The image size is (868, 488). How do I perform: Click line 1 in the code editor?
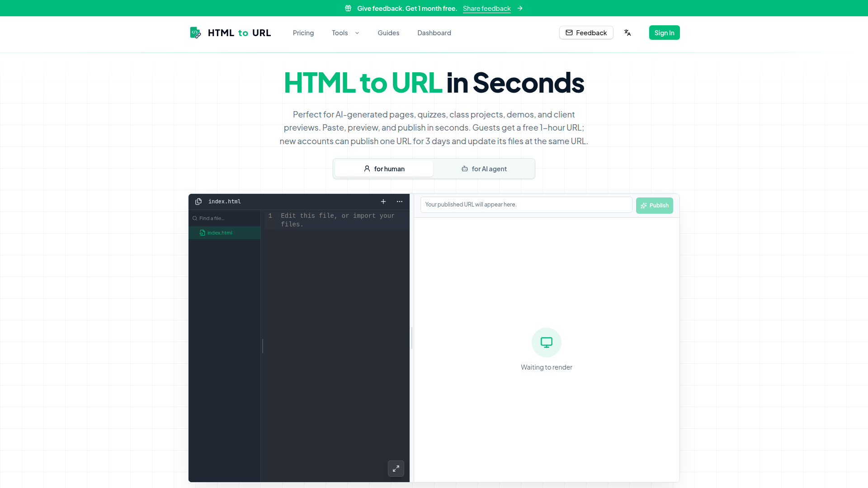pos(337,220)
